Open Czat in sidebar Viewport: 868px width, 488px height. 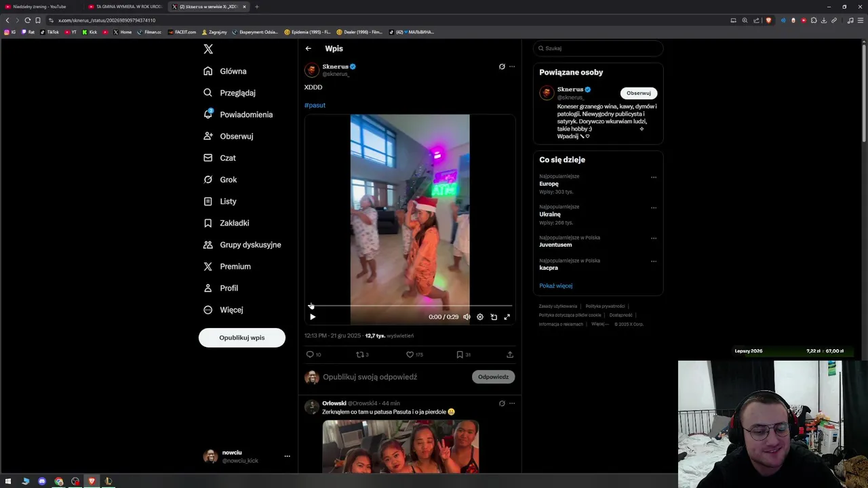coord(219,158)
